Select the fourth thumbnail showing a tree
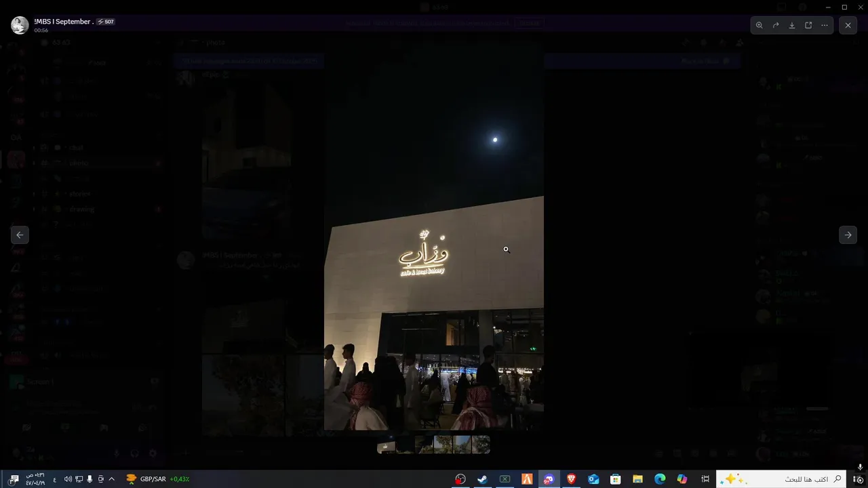 (443, 444)
